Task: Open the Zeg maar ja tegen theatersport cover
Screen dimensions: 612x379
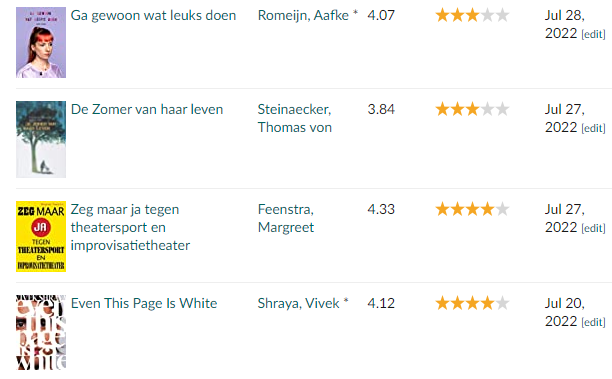Action: [x=41, y=236]
